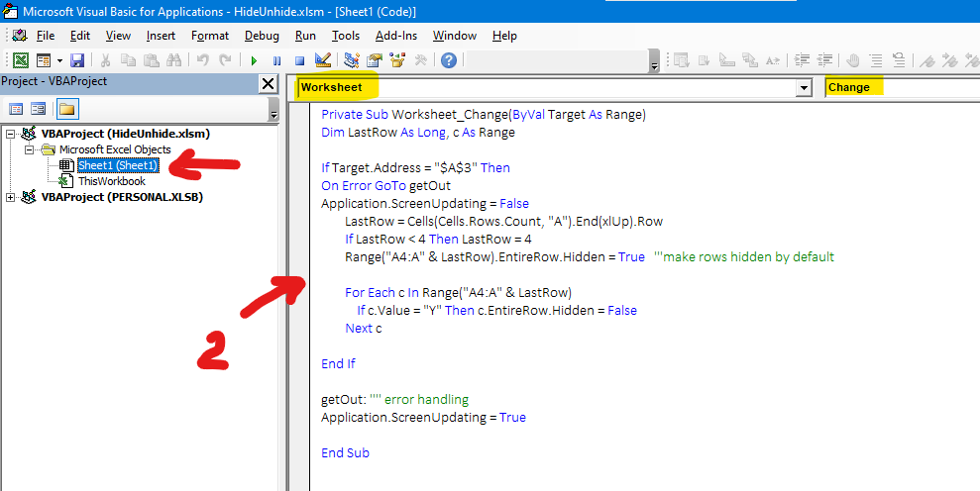Click List Properties/Methods edit icon
This screenshot has height=491, width=980.
682,60
